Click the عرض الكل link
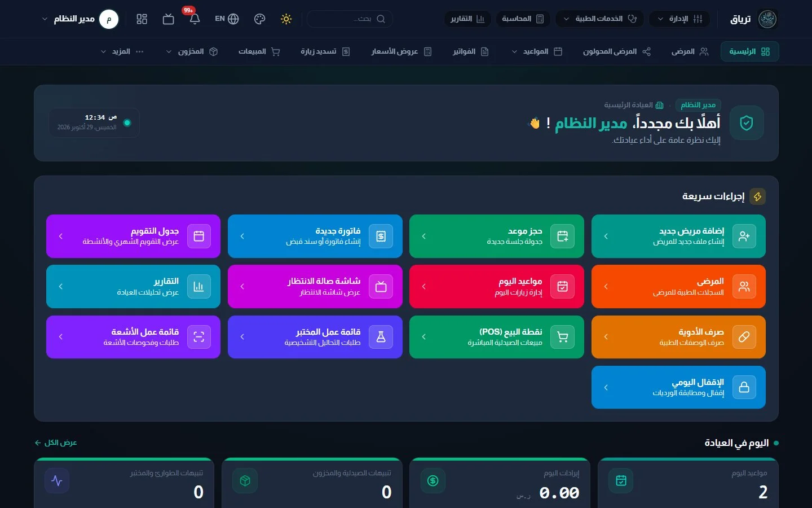812x508 pixels. (x=56, y=443)
